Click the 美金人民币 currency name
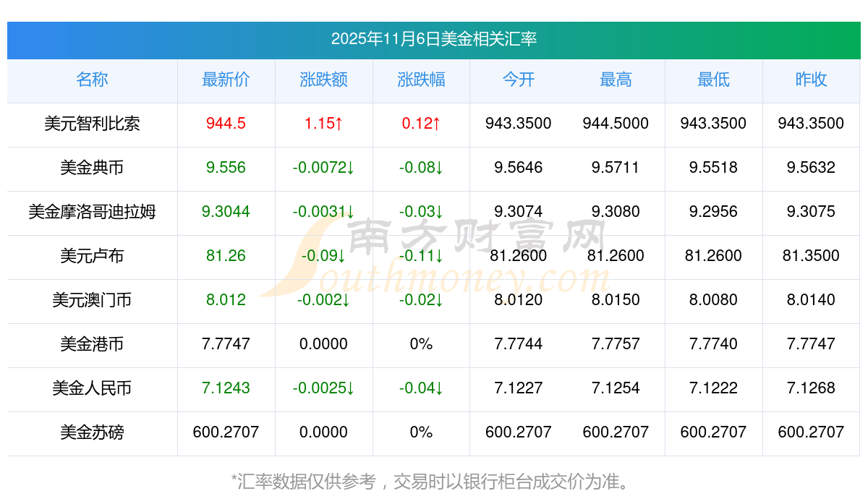 coord(92,388)
